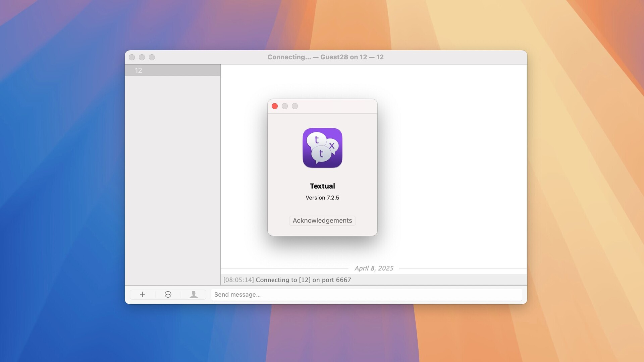Click the Textual app name label
644x362 pixels.
click(322, 186)
